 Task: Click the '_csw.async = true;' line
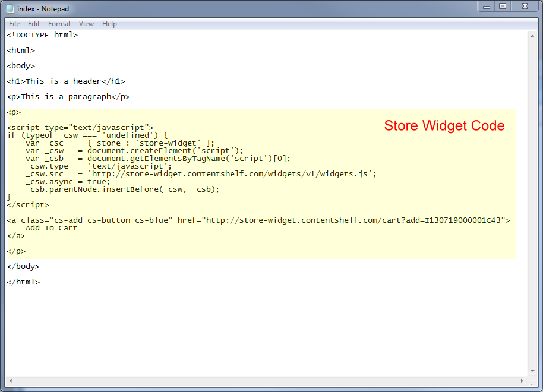[68, 182]
